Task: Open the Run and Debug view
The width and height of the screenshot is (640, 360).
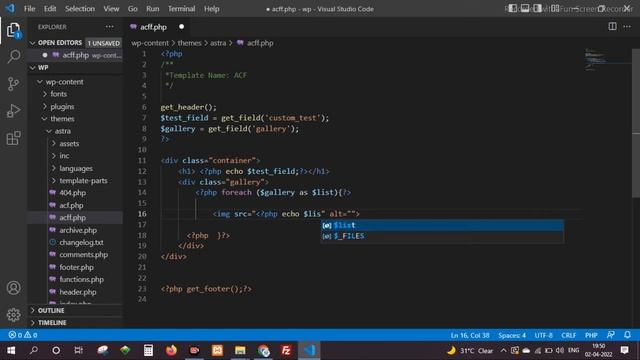Action: (x=13, y=111)
